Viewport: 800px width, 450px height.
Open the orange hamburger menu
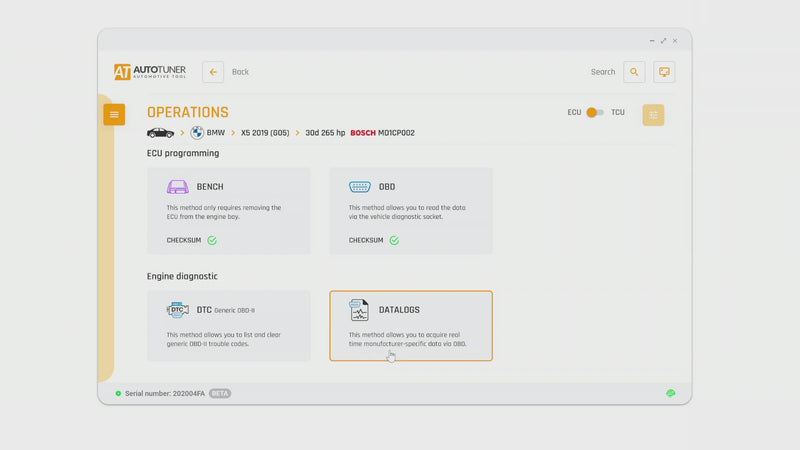pos(114,115)
